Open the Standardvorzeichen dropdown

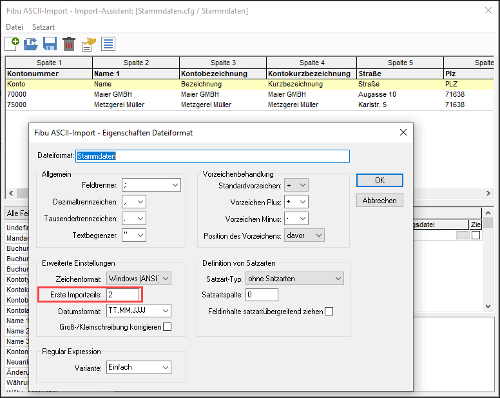[x=296, y=185]
